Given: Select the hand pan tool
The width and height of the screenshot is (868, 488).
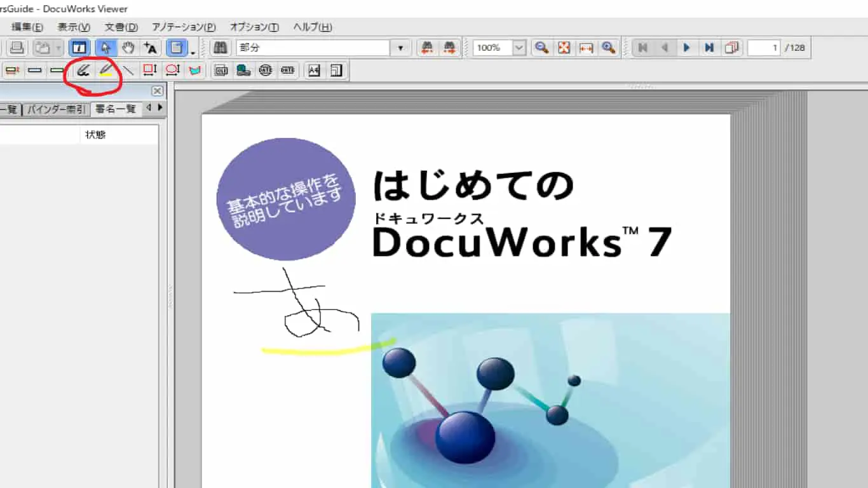Looking at the screenshot, I should coord(128,48).
